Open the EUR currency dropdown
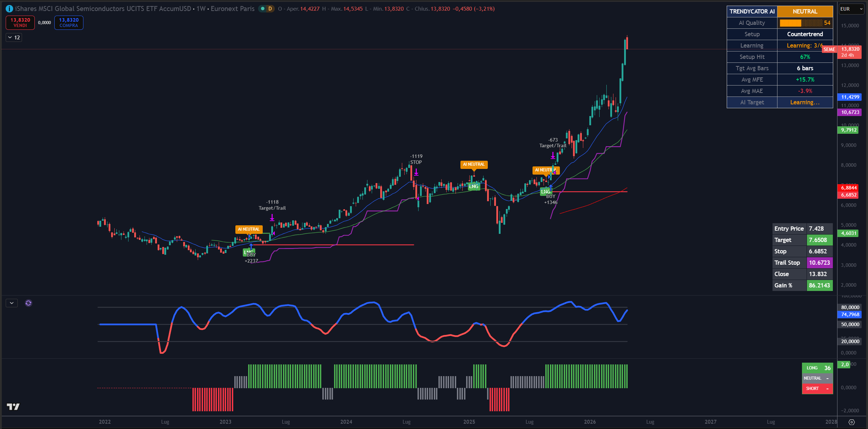 pyautogui.click(x=851, y=9)
